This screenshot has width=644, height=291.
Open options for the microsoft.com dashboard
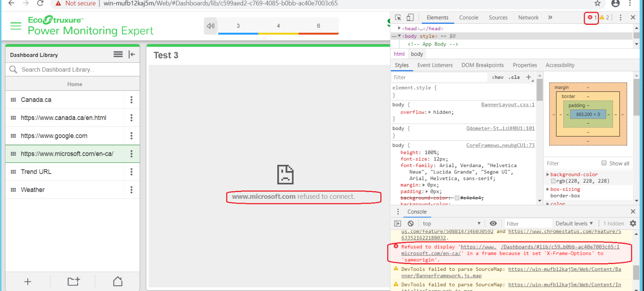click(131, 154)
